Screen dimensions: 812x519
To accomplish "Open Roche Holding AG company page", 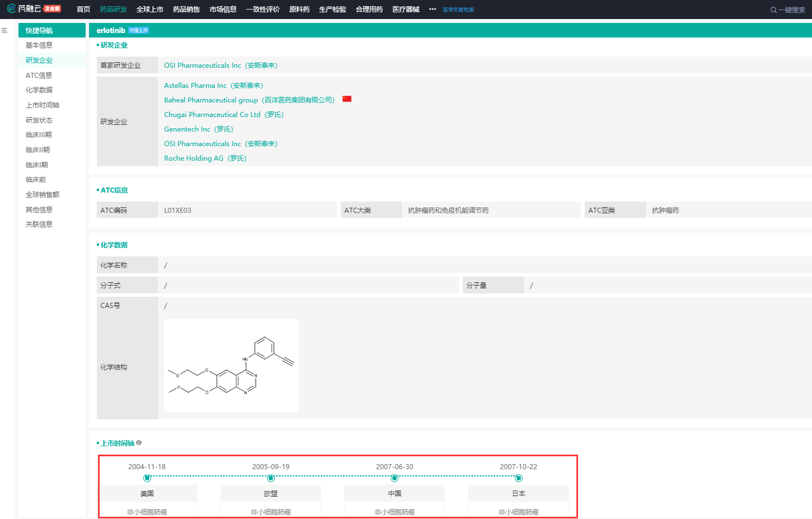I will point(205,158).
